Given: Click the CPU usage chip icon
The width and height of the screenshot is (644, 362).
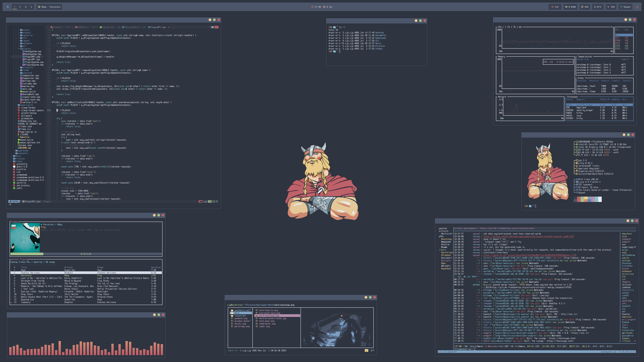Looking at the screenshot, I should (x=552, y=7).
